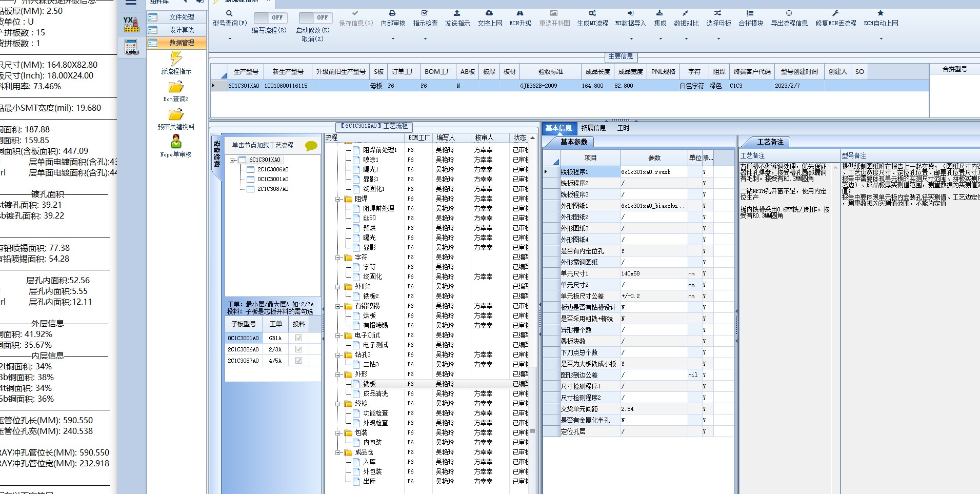980x494 pixels.
Task: Click the 合拼模块 list icon
Action: [750, 13]
